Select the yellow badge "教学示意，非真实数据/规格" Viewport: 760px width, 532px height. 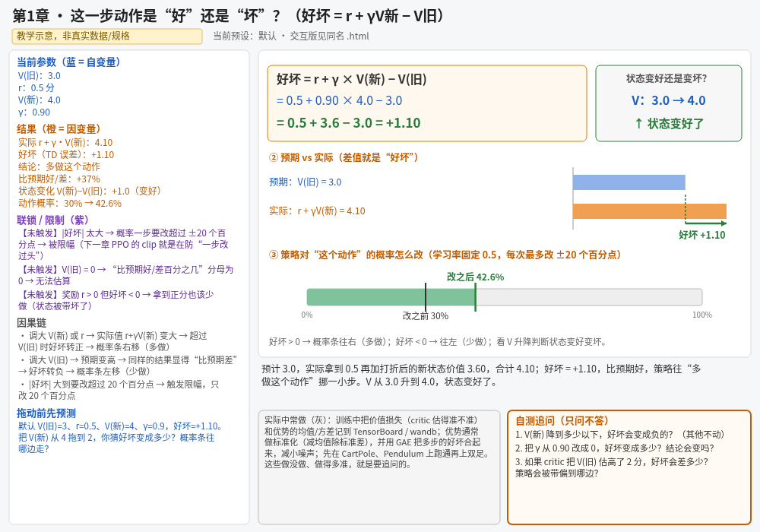107,36
